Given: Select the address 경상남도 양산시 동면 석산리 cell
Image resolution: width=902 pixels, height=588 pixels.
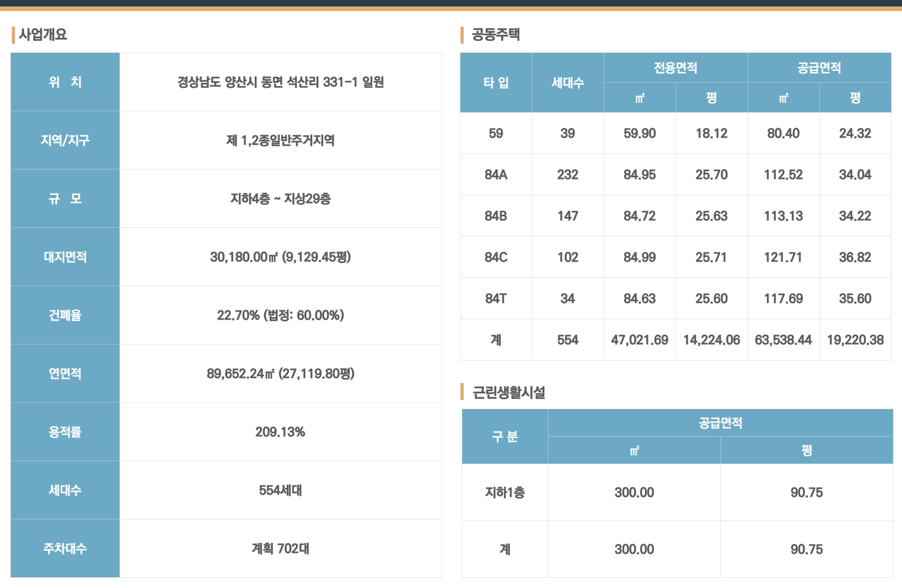Looking at the screenshot, I should [x=281, y=82].
